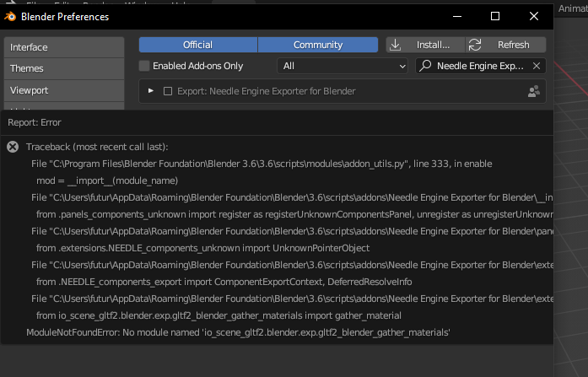Expand the Needle Engine Exporter add-on details
Screen dimensions: 588x377
[x=151, y=91]
